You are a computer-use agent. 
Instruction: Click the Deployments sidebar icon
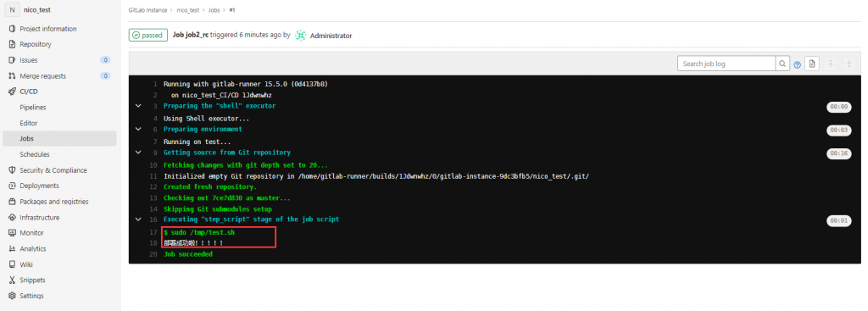12,186
